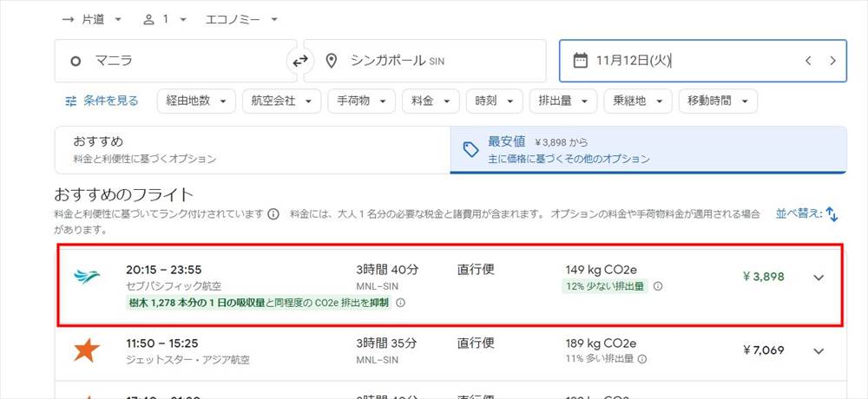Click the Jetstar Asia star logo
Image resolution: width=868 pixels, height=399 pixels.
87,350
